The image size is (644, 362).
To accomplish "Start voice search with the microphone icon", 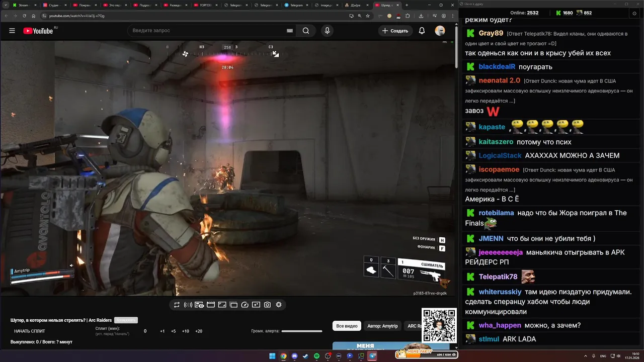I will pyautogui.click(x=328, y=31).
